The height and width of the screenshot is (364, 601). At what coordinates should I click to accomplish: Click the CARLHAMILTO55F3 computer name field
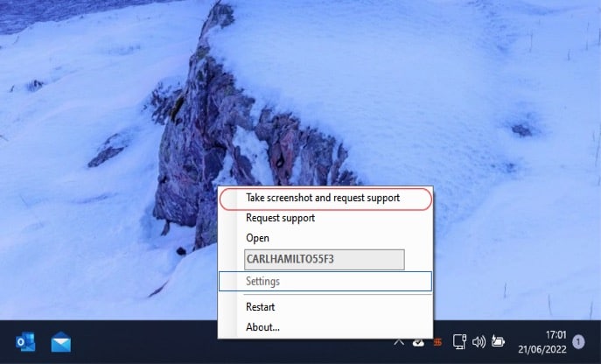click(x=324, y=259)
